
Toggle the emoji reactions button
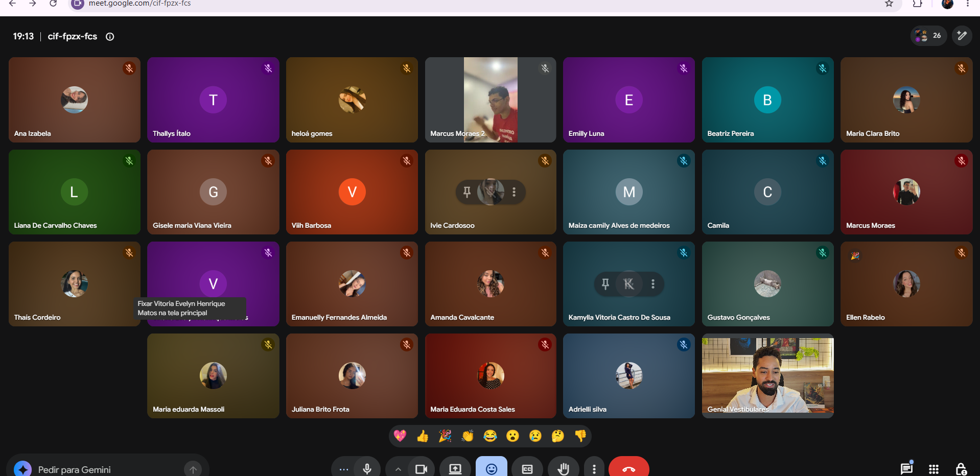click(492, 469)
